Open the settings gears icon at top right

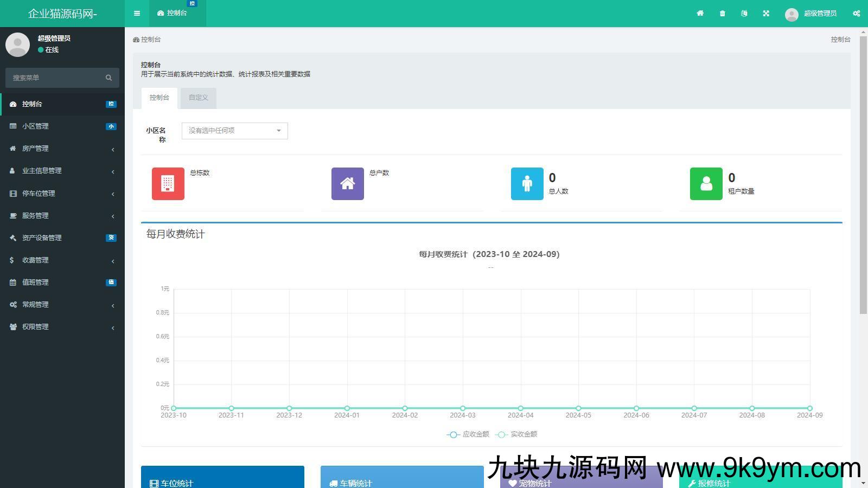(x=856, y=14)
